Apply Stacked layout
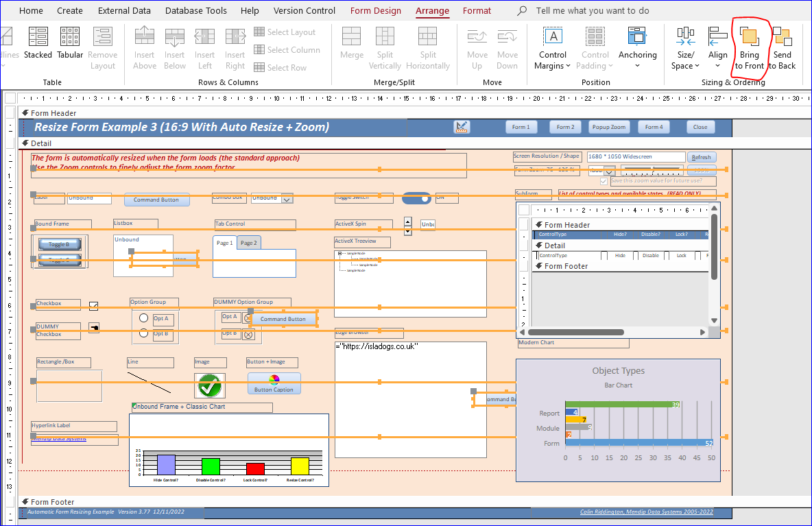The height and width of the screenshot is (526, 812). click(38, 43)
